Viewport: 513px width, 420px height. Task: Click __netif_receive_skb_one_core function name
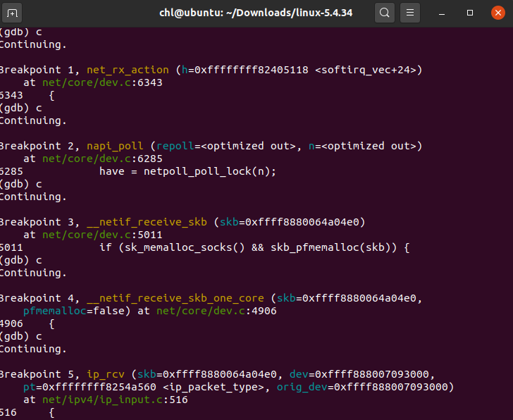point(175,298)
